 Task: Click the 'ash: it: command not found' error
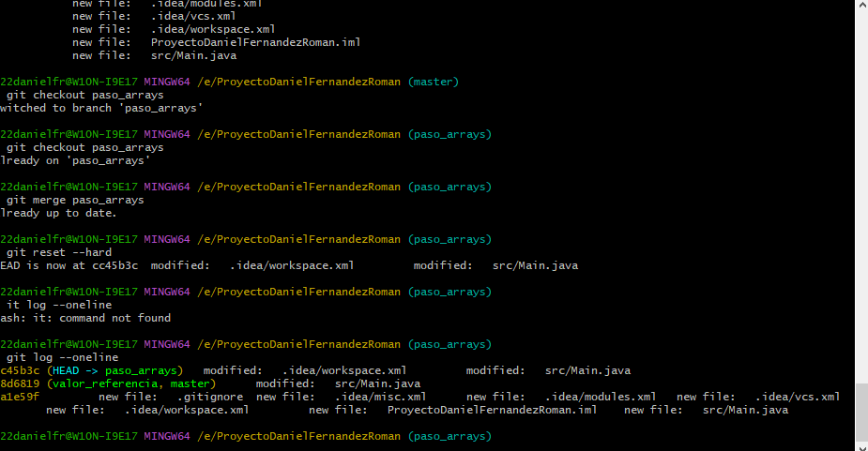pyautogui.click(x=85, y=318)
